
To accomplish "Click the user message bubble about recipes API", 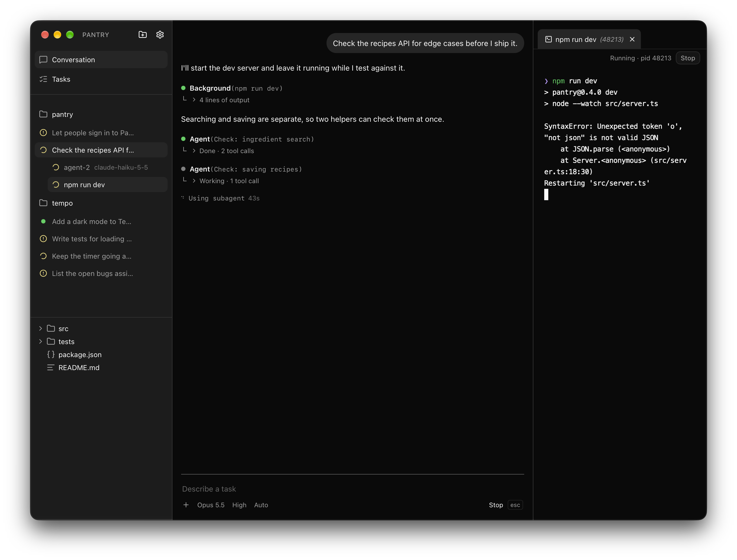I will tap(425, 43).
